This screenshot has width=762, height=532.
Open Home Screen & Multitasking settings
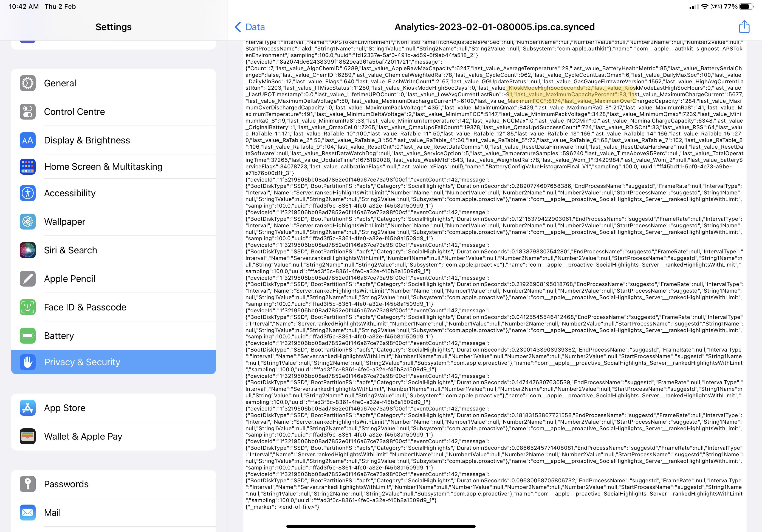(103, 167)
